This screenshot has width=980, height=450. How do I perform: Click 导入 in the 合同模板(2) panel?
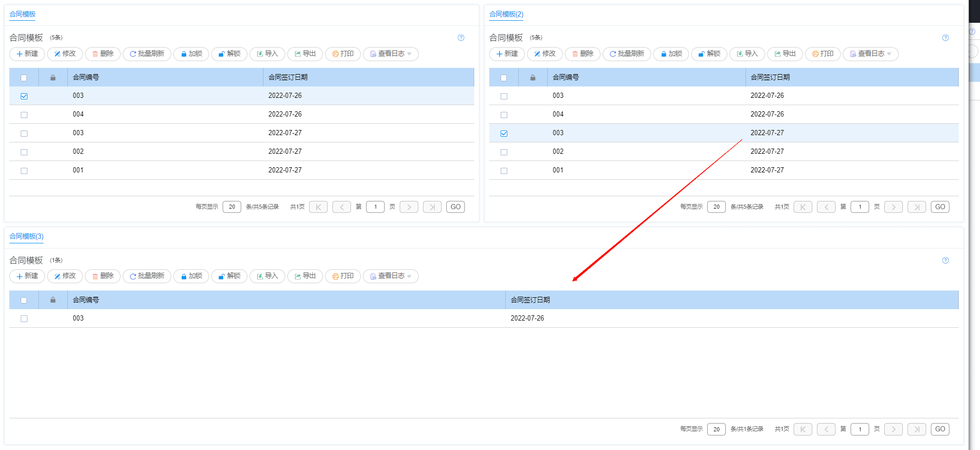tap(748, 54)
